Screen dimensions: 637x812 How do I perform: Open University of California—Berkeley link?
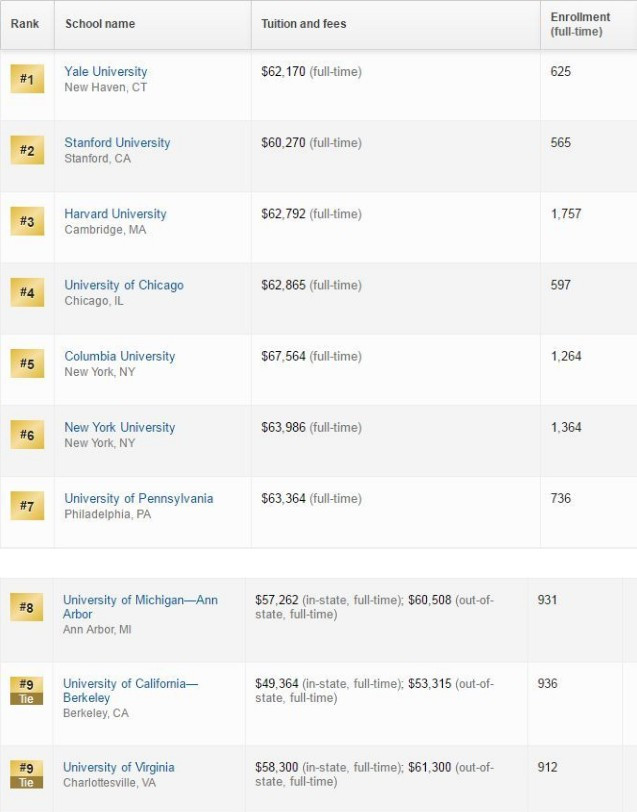point(130,690)
